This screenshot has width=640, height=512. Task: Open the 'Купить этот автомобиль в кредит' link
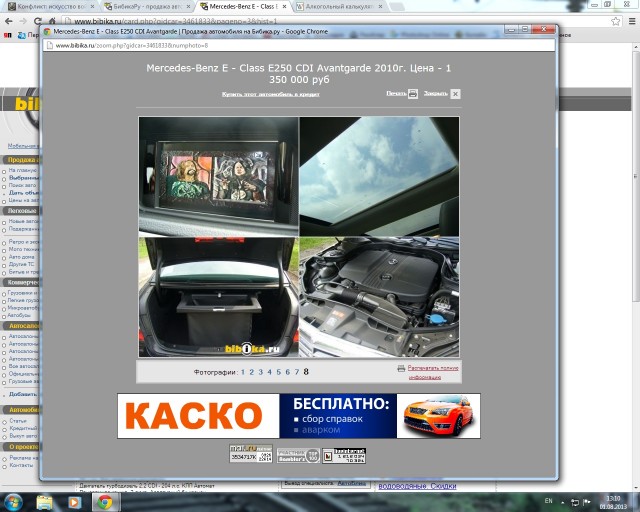(x=270, y=94)
